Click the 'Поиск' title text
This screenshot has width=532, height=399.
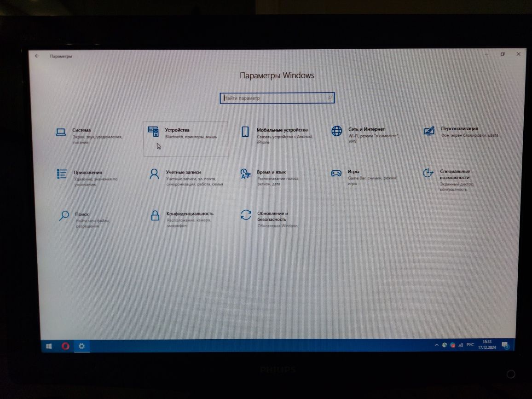[x=82, y=214]
